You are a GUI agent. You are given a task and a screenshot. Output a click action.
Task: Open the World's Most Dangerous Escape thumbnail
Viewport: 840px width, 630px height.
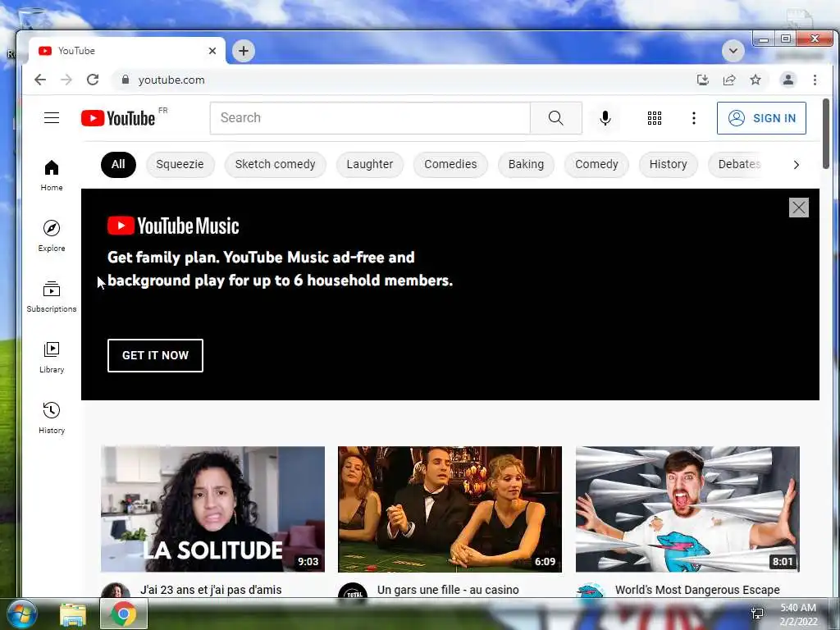tap(687, 509)
